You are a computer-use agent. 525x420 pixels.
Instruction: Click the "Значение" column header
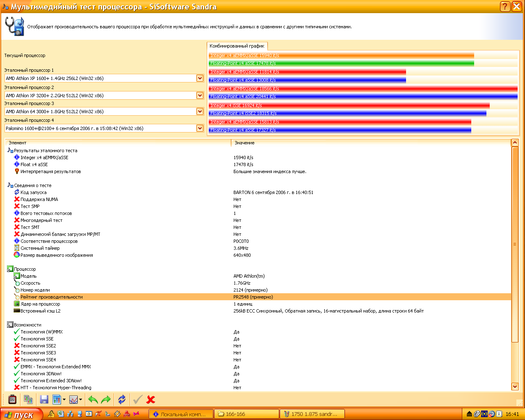click(x=244, y=143)
